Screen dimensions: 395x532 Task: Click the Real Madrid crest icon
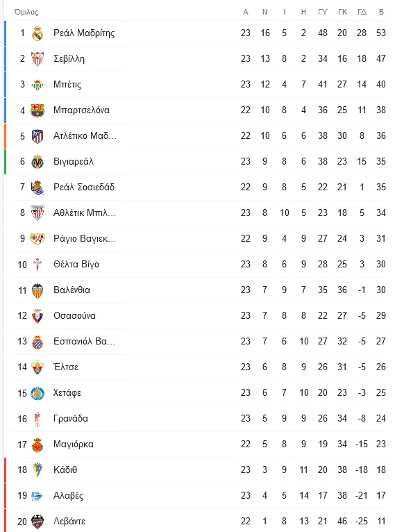[x=37, y=33]
